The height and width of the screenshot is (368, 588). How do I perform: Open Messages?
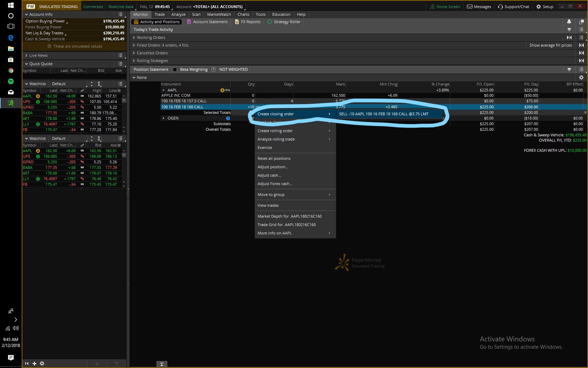[x=479, y=7]
